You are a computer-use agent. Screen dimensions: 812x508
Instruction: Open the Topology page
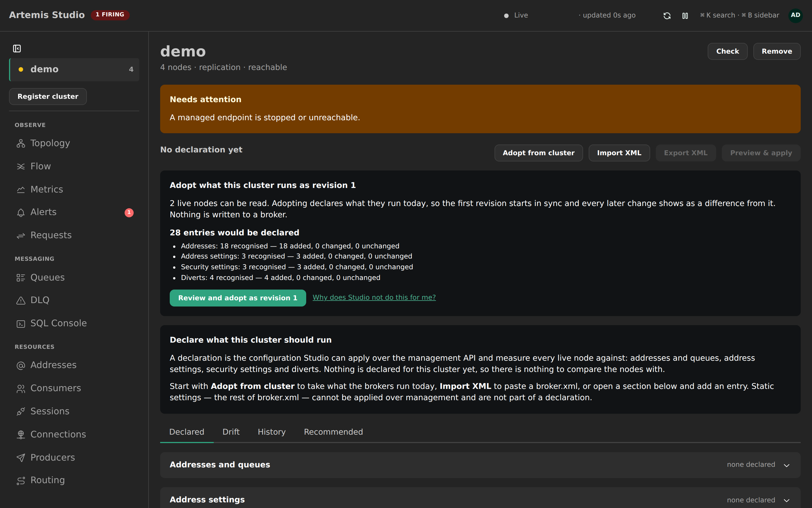pyautogui.click(x=74, y=143)
